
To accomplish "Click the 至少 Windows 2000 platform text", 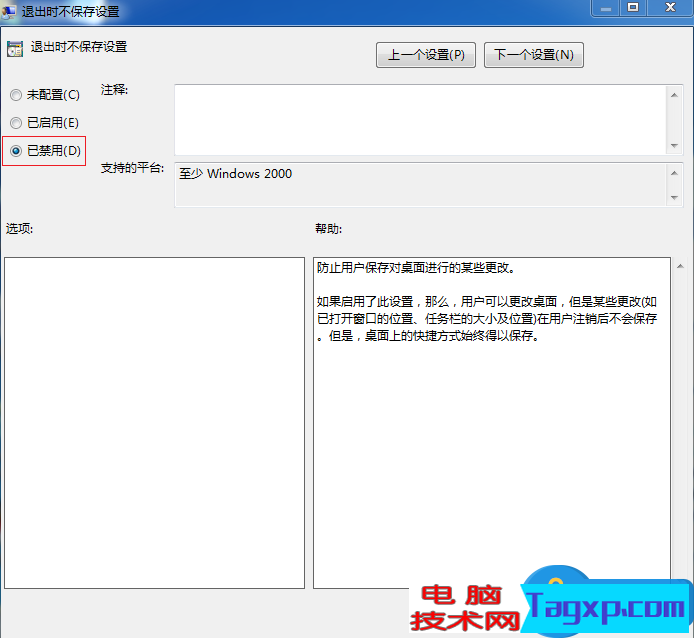I will tap(235, 174).
